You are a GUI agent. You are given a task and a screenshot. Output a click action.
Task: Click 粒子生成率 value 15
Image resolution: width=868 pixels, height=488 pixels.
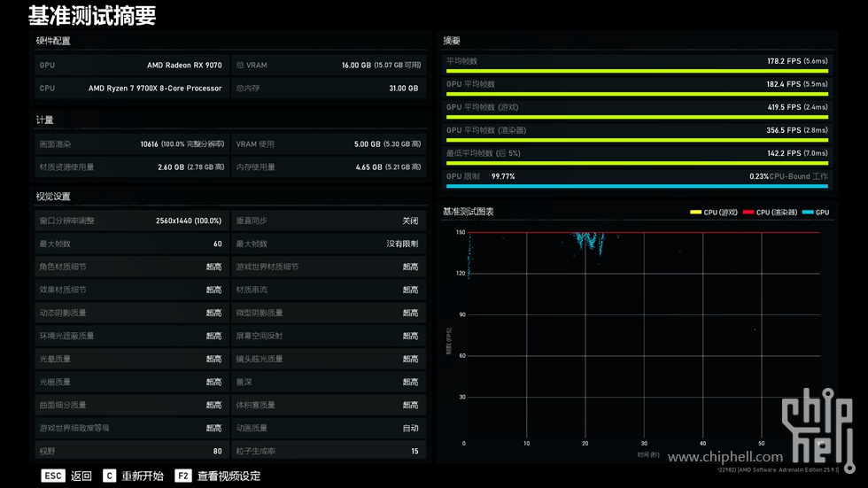415,452
